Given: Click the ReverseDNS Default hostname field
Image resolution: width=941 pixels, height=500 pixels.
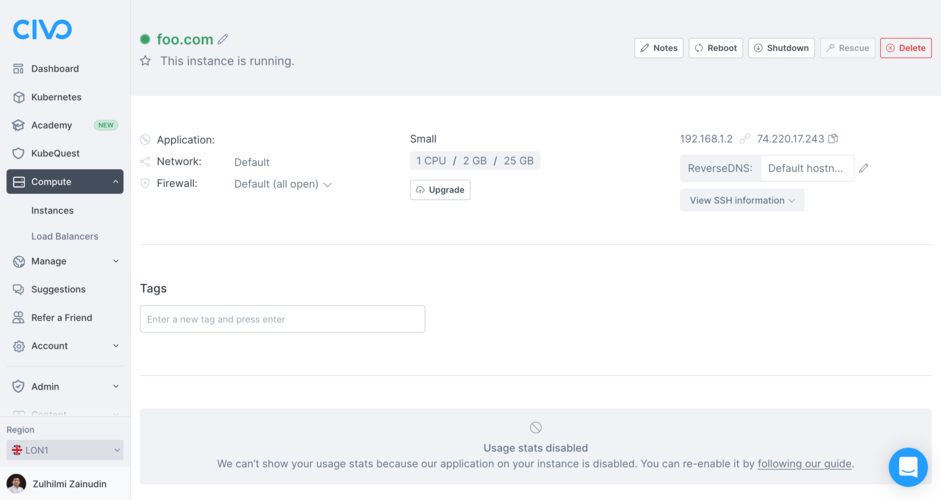Looking at the screenshot, I should coord(807,168).
